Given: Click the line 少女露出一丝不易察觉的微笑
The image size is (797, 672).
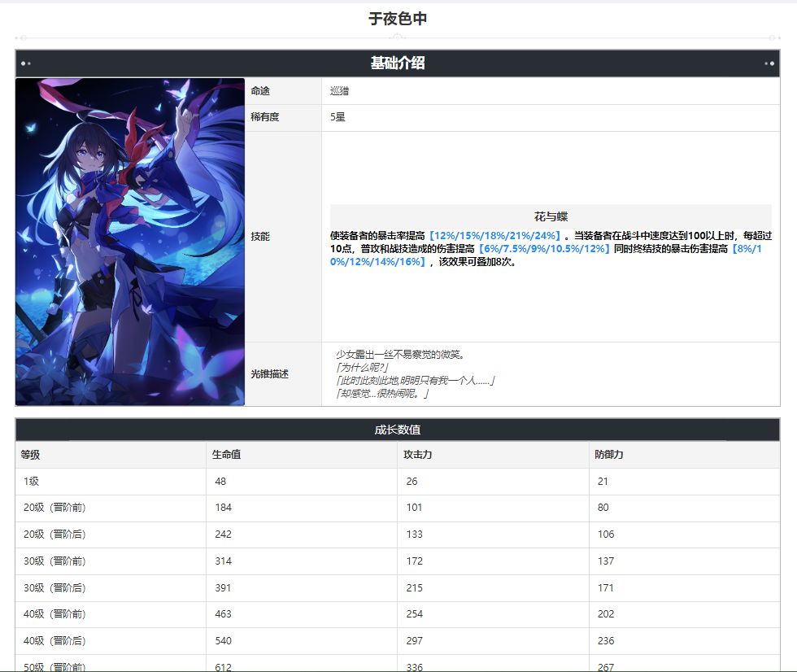Looking at the screenshot, I should [x=400, y=355].
